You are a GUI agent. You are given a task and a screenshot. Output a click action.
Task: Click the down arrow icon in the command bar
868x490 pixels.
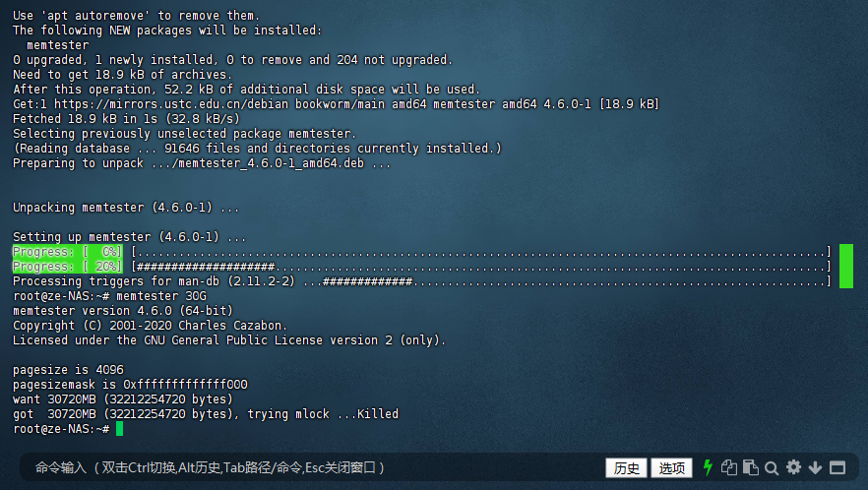815,467
